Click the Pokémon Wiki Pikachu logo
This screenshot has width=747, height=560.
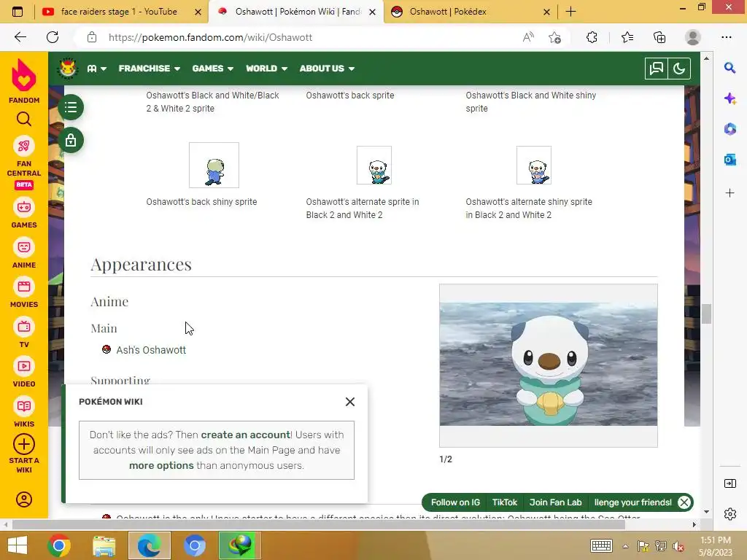67,68
